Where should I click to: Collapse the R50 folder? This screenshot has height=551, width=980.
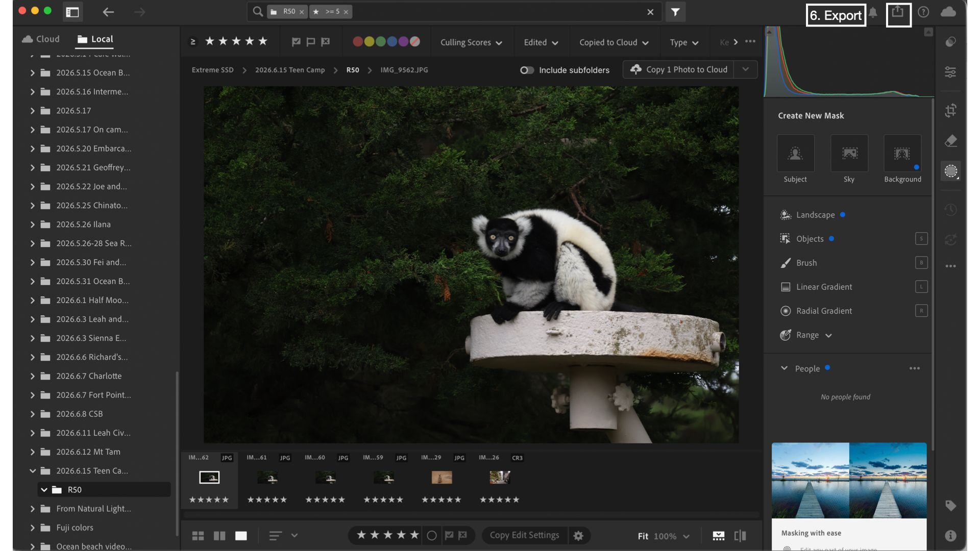click(x=44, y=490)
